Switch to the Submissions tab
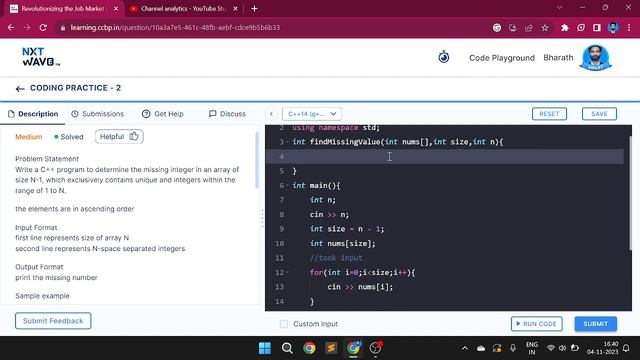Viewport: 640px width, 360px height. (x=97, y=114)
